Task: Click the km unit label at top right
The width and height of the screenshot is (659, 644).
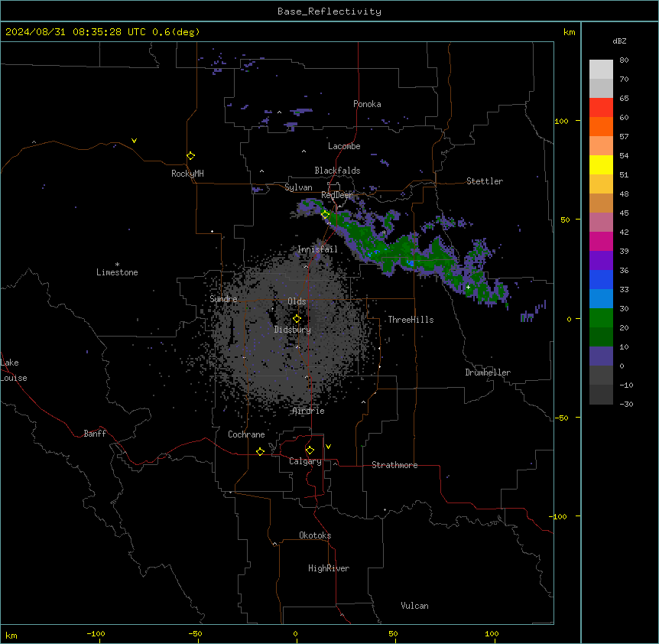Action: pos(569,32)
